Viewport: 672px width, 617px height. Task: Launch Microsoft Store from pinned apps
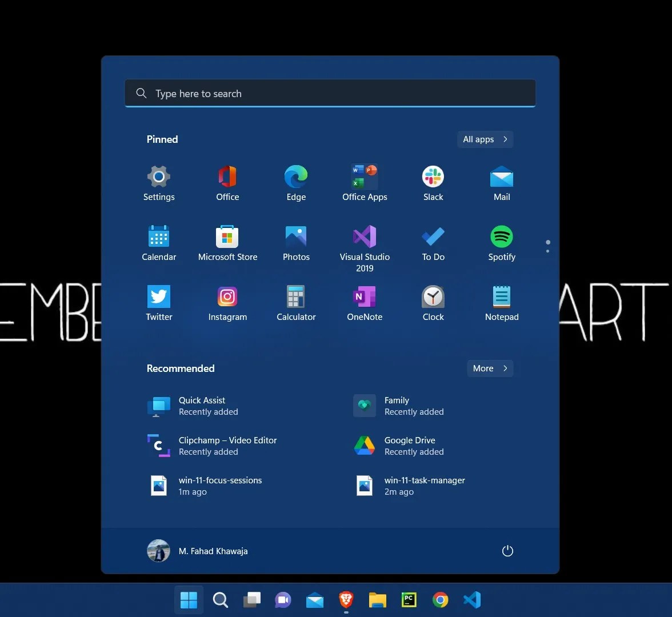(227, 243)
